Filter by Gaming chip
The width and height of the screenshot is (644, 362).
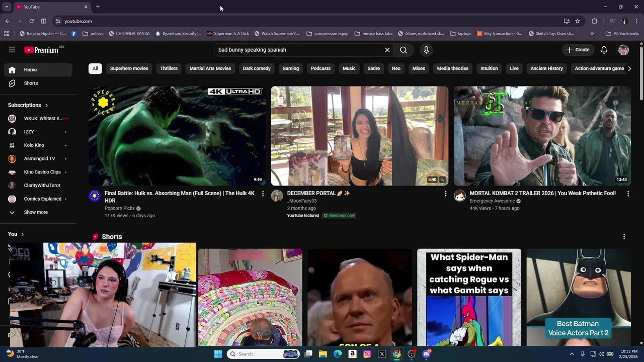(291, 68)
